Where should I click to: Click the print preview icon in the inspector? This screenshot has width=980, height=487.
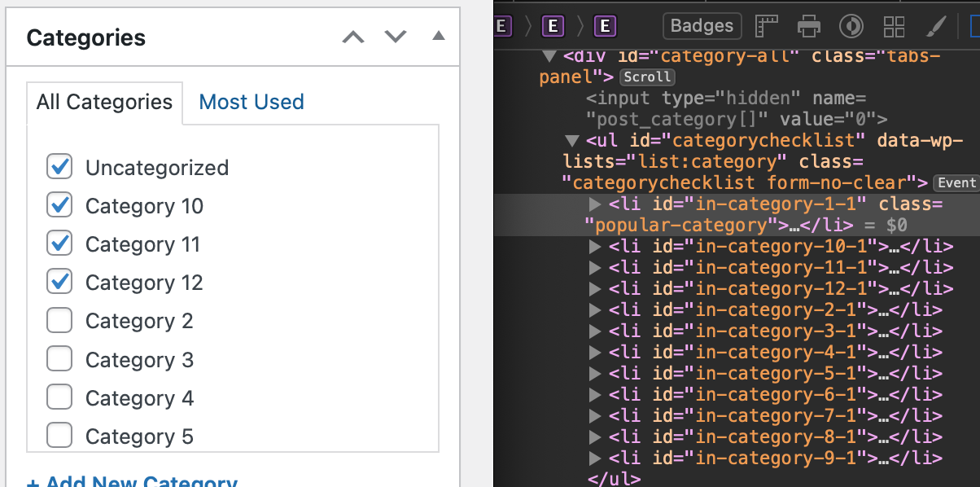809,26
